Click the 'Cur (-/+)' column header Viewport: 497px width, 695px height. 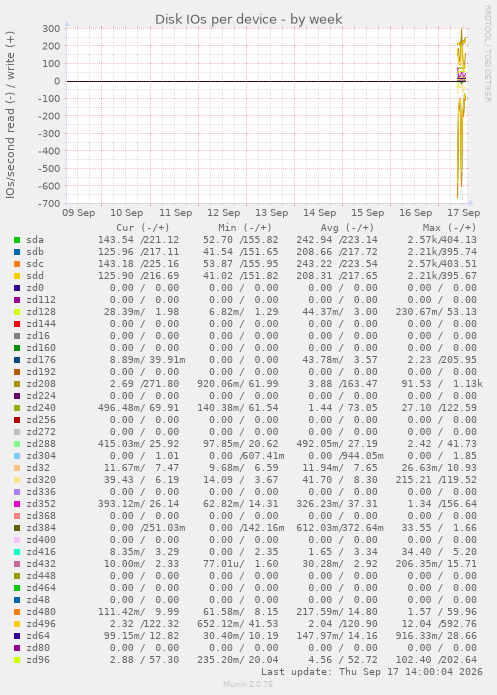[x=143, y=228]
